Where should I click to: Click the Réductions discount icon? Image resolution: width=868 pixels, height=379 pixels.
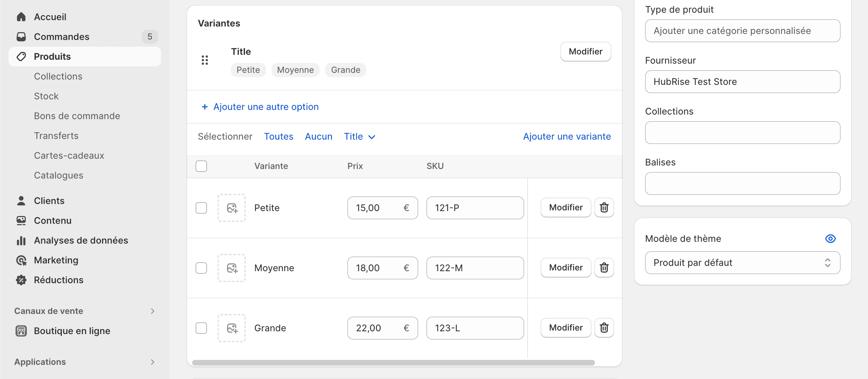21,280
